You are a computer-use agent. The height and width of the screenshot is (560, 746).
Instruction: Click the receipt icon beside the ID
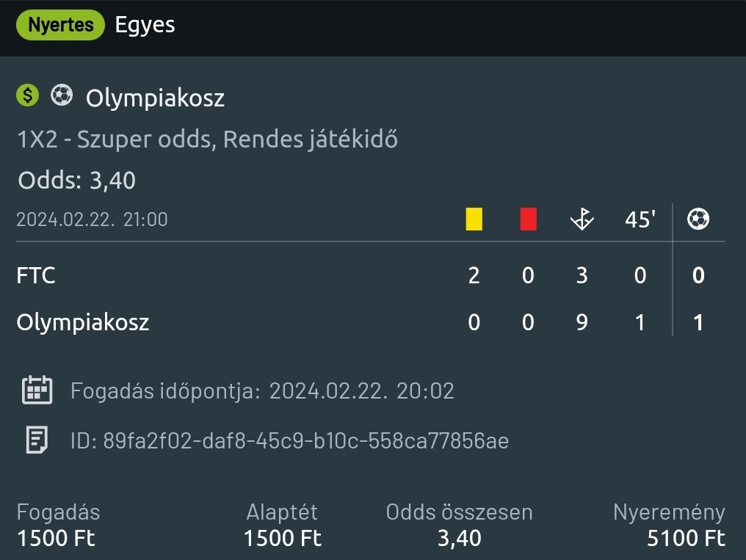tap(37, 440)
